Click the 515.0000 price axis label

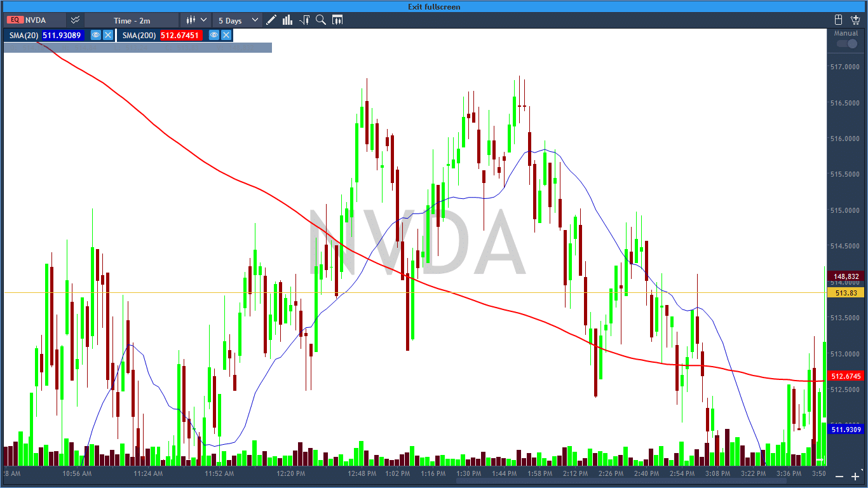point(846,210)
